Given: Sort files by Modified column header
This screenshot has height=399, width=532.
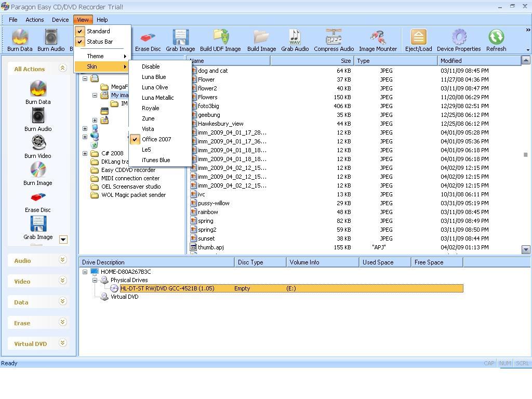Looking at the screenshot, I should pos(479,61).
